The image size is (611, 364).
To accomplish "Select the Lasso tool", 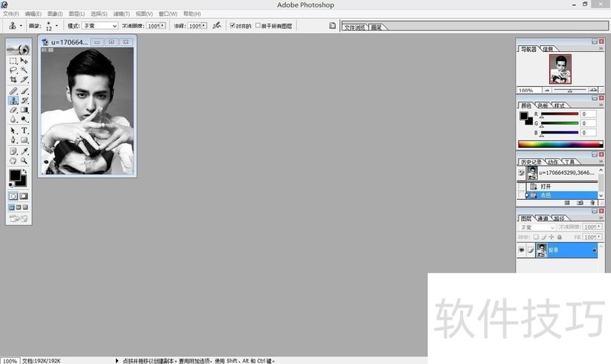I will click(x=13, y=70).
